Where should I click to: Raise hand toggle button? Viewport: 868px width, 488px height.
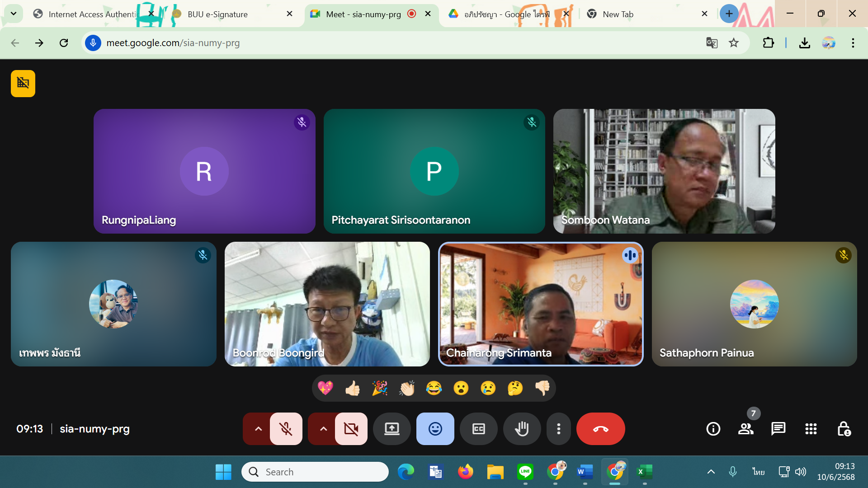coord(522,429)
